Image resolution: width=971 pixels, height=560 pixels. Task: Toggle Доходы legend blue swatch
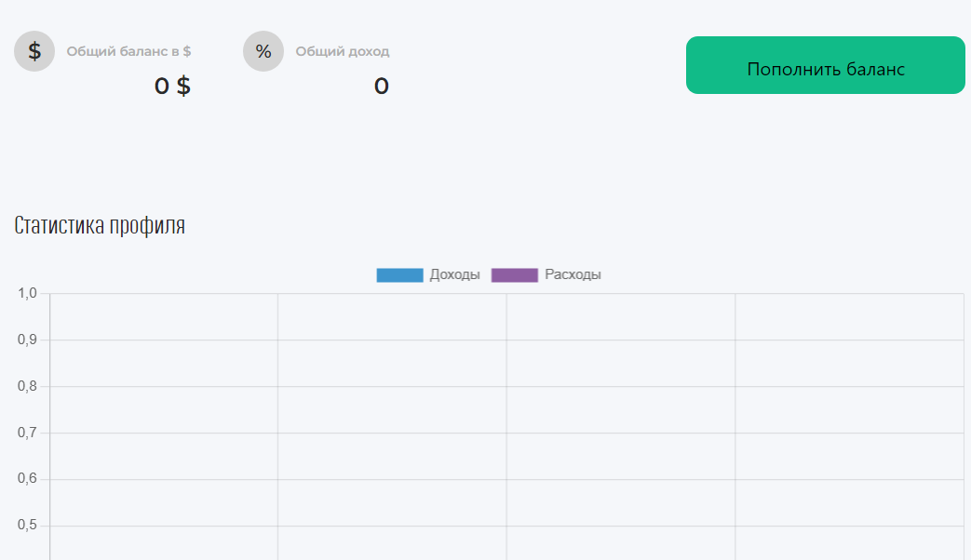click(x=400, y=274)
